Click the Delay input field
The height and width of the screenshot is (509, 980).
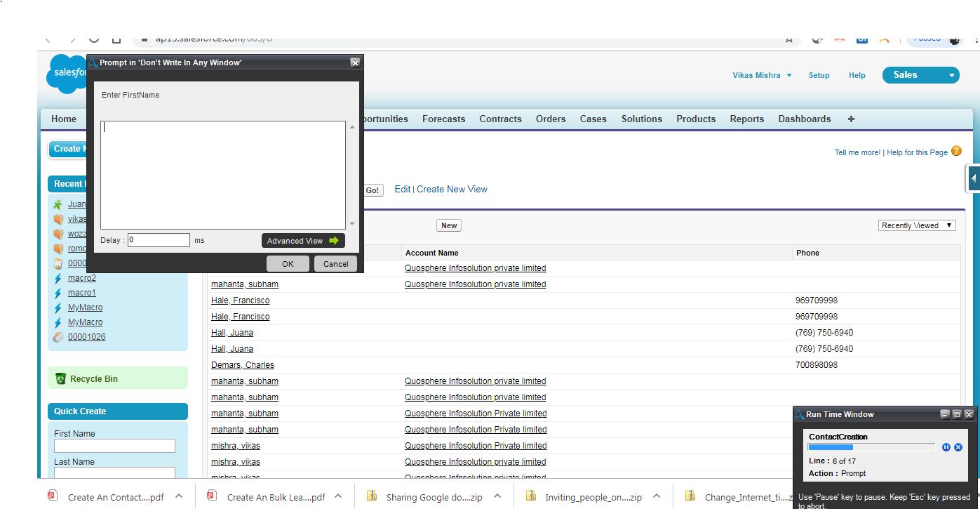click(159, 240)
